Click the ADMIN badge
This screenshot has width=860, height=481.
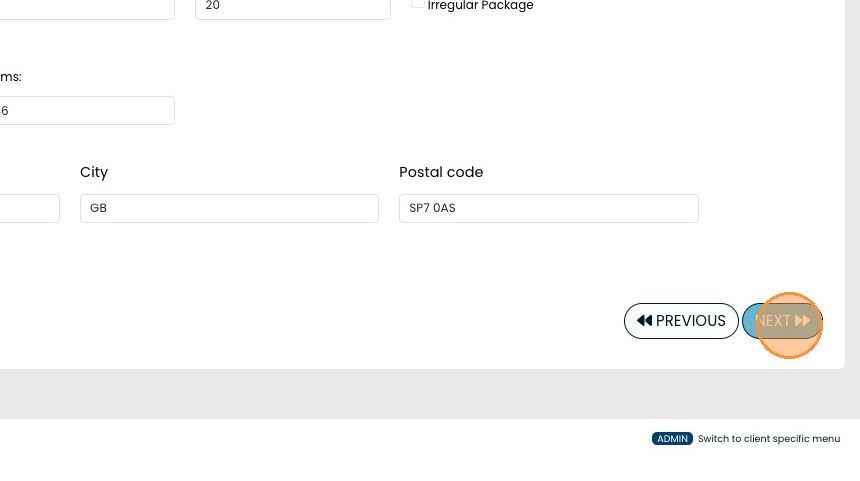click(x=672, y=439)
